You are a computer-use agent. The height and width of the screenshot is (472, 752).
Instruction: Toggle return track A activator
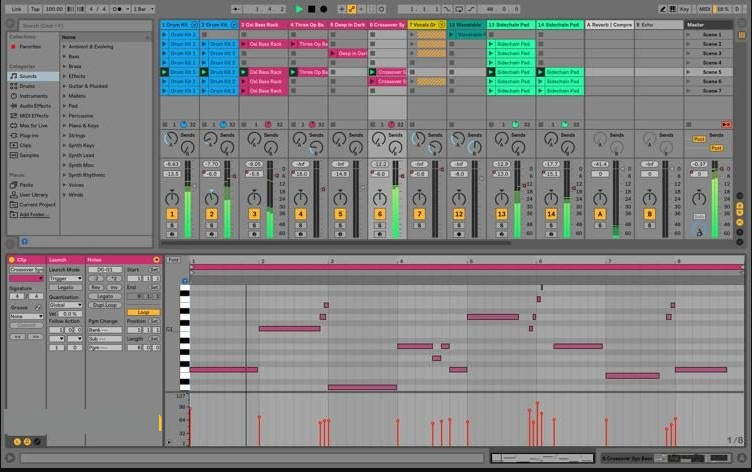(x=599, y=214)
